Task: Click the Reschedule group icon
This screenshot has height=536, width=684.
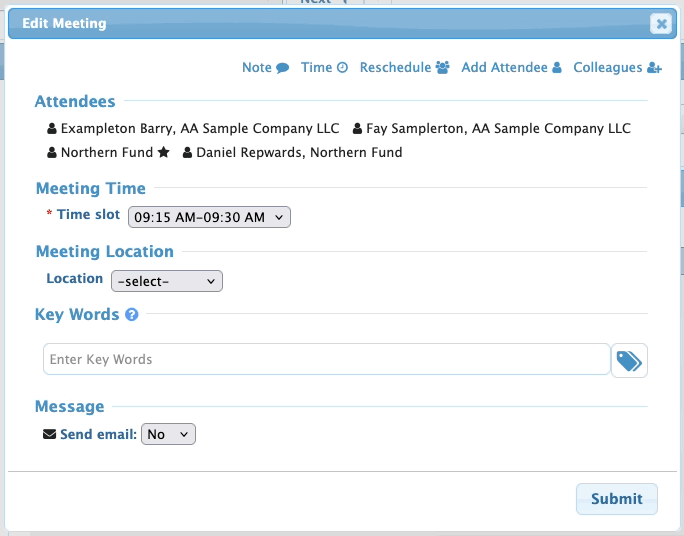Action: point(443,68)
